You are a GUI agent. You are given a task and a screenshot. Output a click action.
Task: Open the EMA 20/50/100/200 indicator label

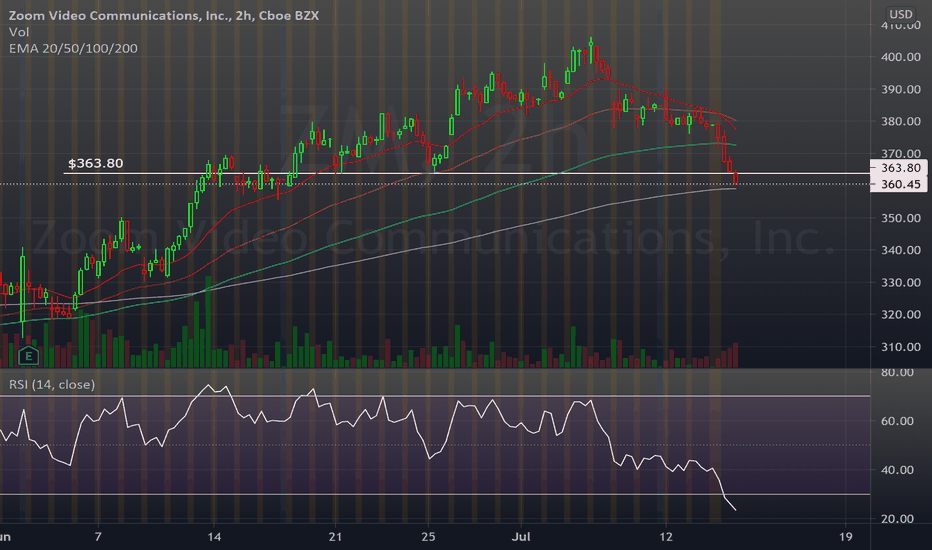coord(73,48)
